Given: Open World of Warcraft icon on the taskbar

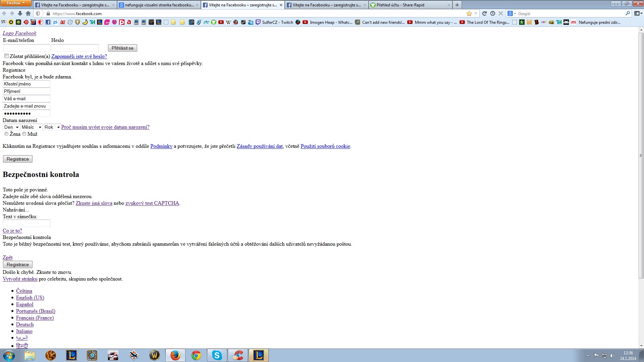Looking at the screenshot, I should click(154, 355).
